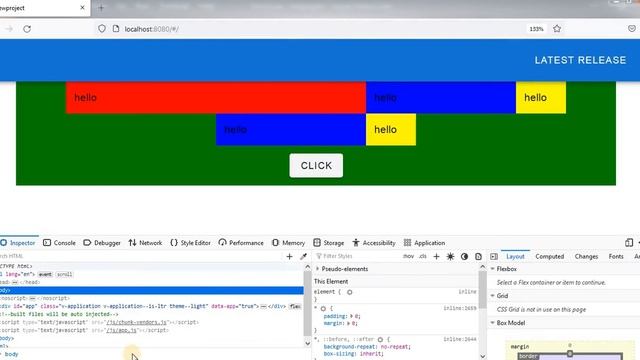Expand the div#app element ellipsis

pyautogui.click(x=264, y=306)
